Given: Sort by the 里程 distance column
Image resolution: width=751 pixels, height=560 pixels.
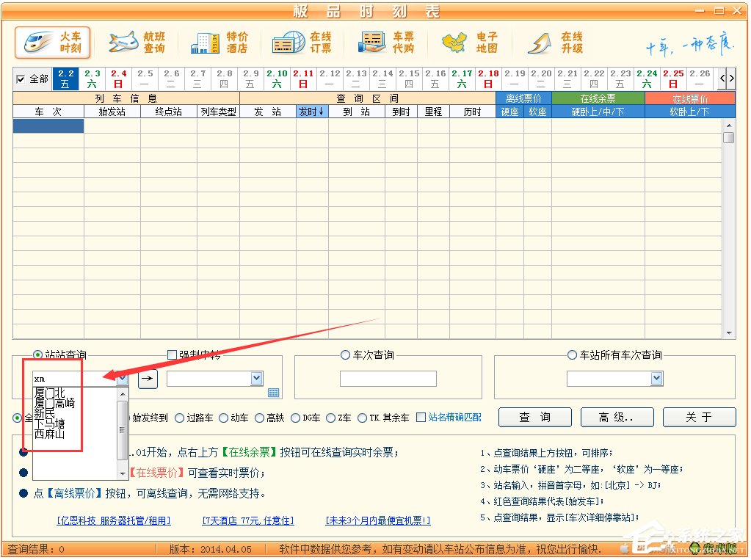Looking at the screenshot, I should (433, 112).
